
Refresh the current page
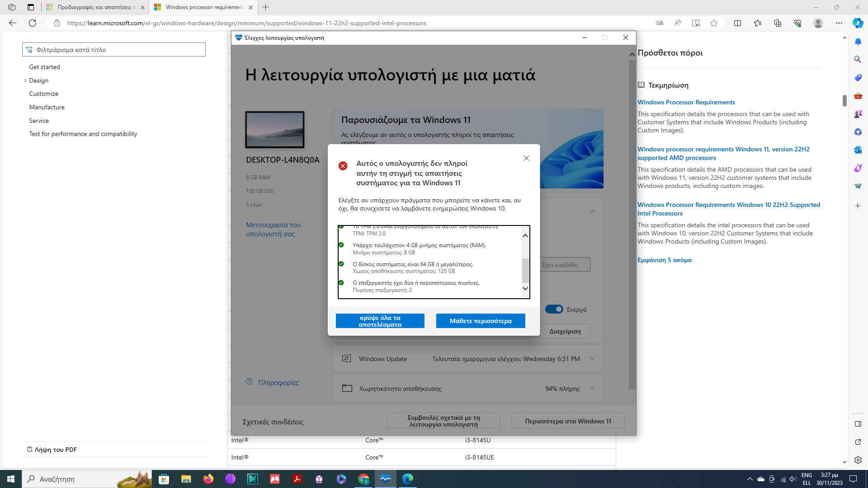tap(33, 23)
